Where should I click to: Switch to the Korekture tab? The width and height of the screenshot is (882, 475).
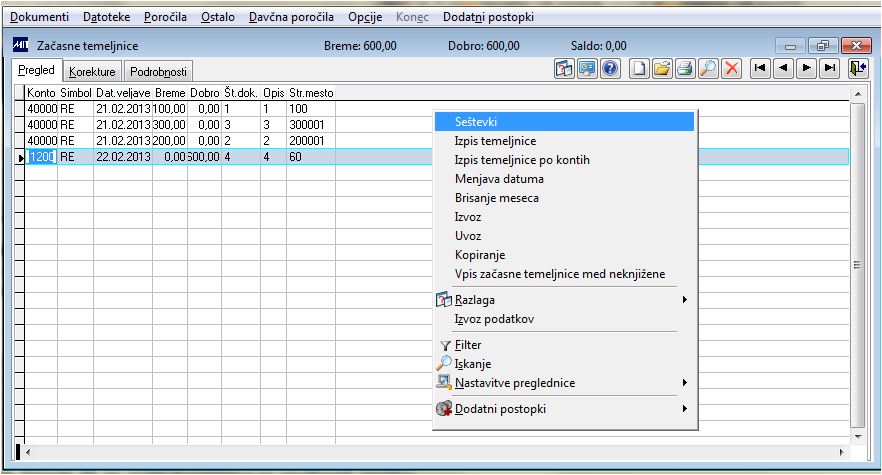pyautogui.click(x=92, y=71)
